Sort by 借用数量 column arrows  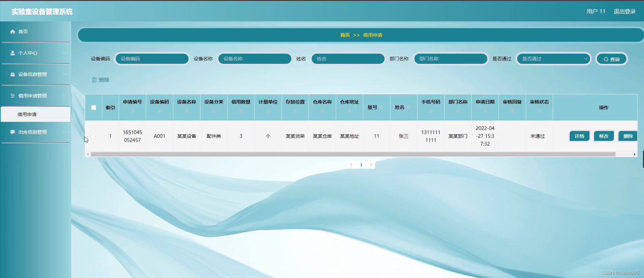241,111
